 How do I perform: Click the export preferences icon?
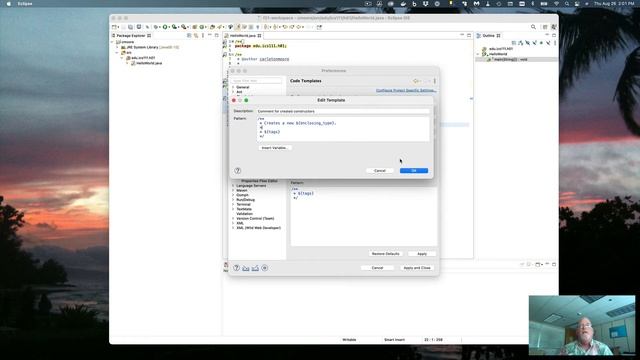(255, 268)
